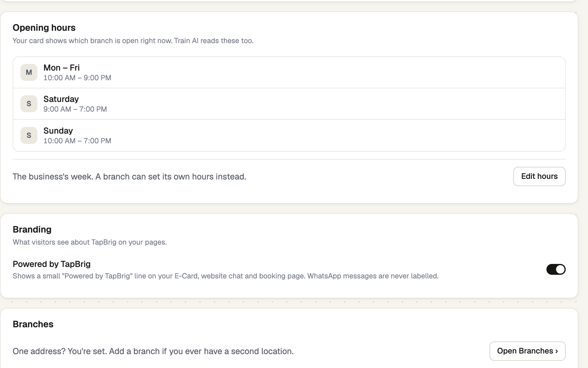588x368 pixels.
Task: Click the Branches section heading
Action: [x=33, y=324]
